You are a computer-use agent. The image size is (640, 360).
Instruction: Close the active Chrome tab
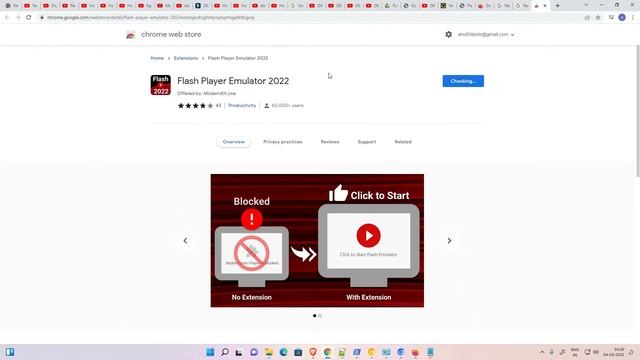pyautogui.click(x=544, y=6)
